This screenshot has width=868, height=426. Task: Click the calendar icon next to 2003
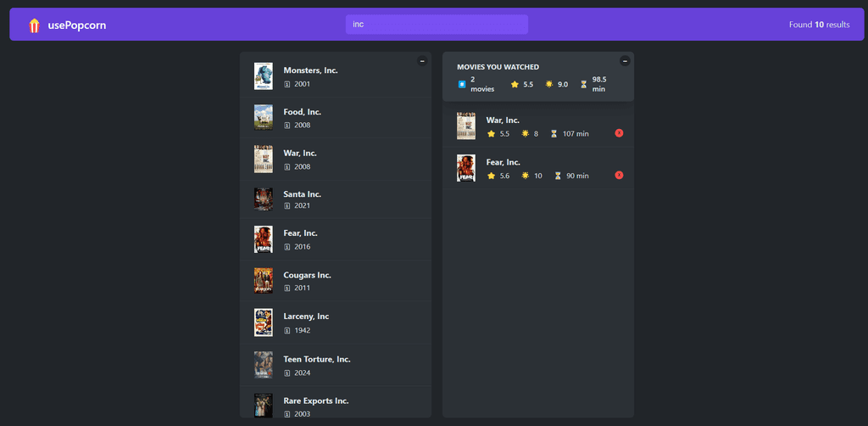(x=287, y=414)
